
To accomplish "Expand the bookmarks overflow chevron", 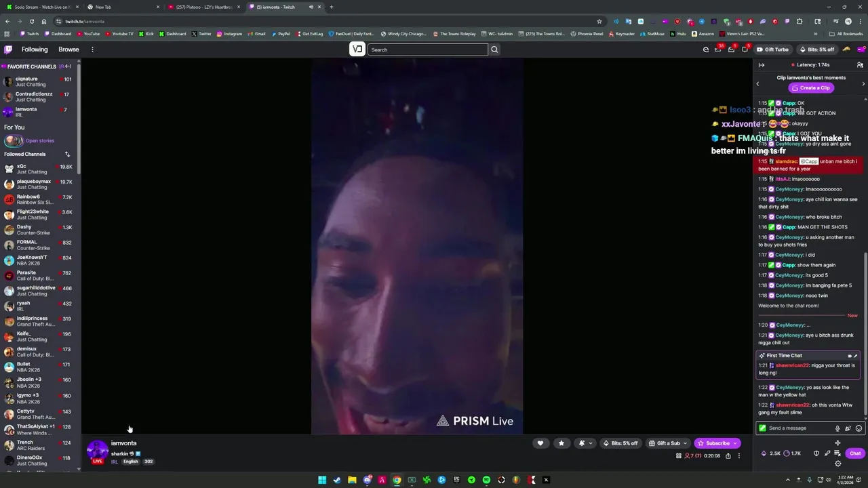I will tap(816, 34).
